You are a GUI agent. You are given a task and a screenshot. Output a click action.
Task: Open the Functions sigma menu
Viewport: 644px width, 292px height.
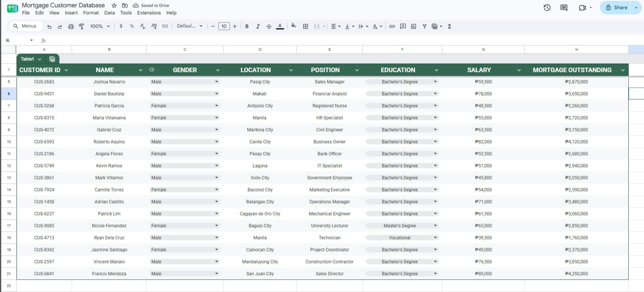pyautogui.click(x=449, y=26)
